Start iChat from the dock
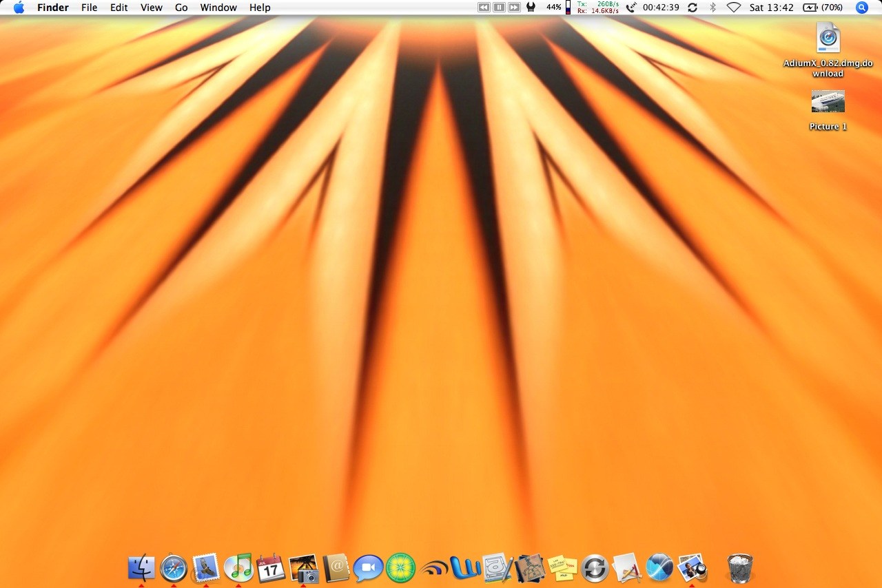 tap(369, 568)
